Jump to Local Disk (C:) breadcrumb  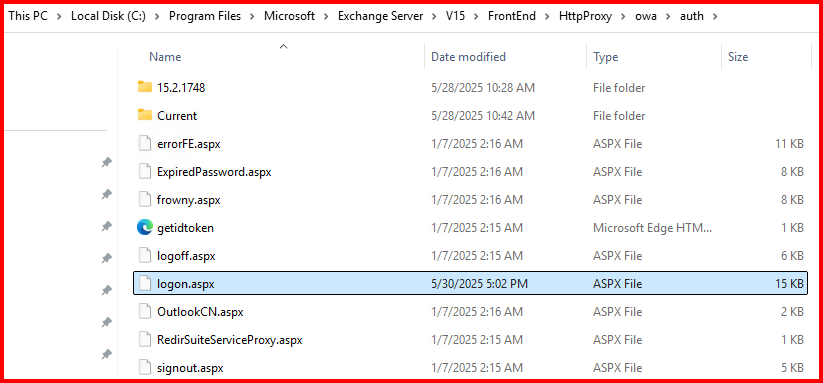point(109,16)
